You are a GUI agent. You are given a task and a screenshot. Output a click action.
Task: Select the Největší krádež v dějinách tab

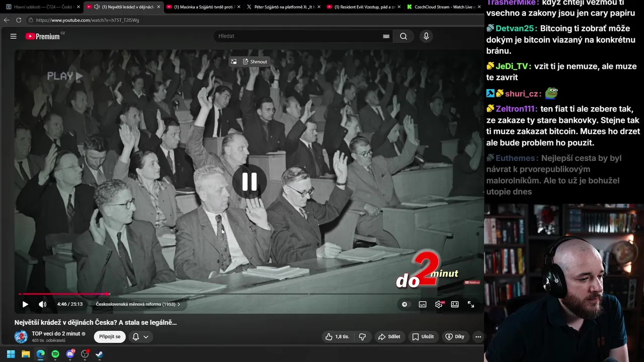pyautogui.click(x=124, y=7)
